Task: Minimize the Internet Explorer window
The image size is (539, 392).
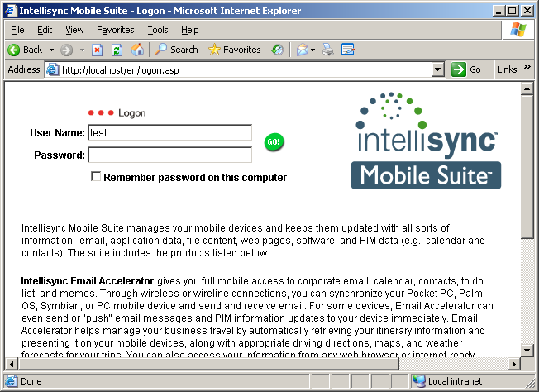Action: pyautogui.click(x=498, y=11)
